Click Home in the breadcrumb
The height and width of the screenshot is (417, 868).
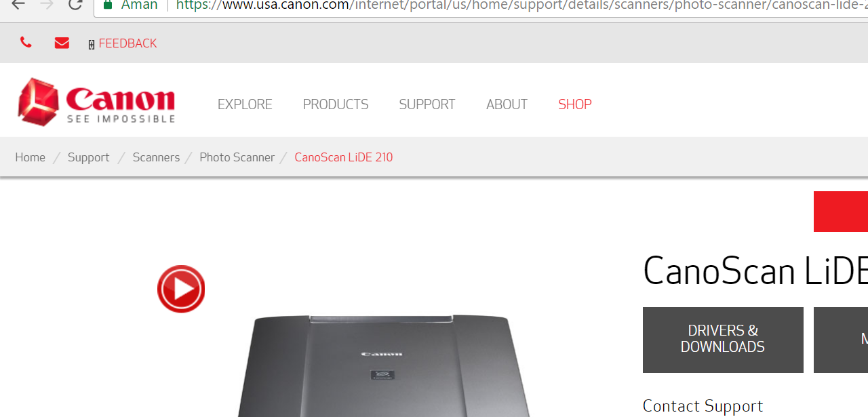click(31, 157)
